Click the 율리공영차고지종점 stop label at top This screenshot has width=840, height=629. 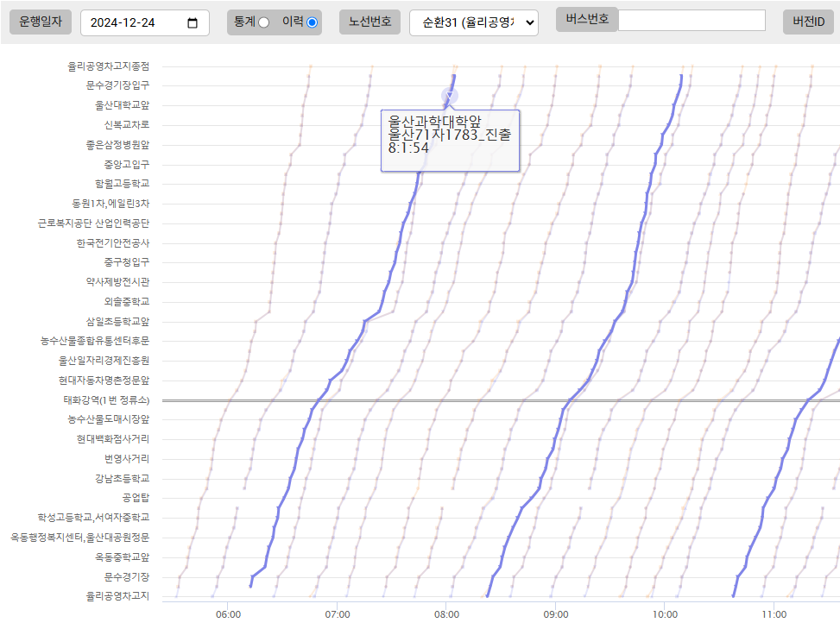pos(108,66)
